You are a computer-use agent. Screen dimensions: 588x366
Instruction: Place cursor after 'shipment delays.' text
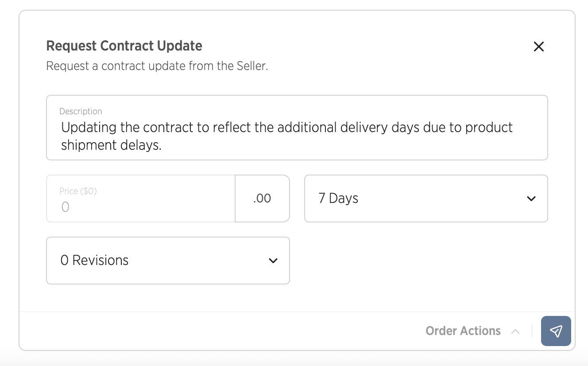coord(162,145)
